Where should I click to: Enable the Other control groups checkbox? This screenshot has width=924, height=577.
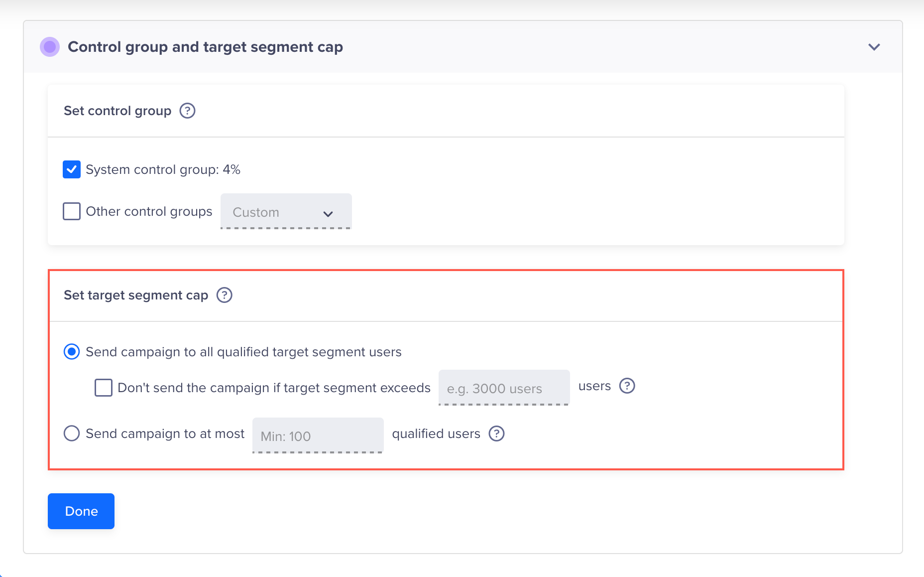click(72, 211)
